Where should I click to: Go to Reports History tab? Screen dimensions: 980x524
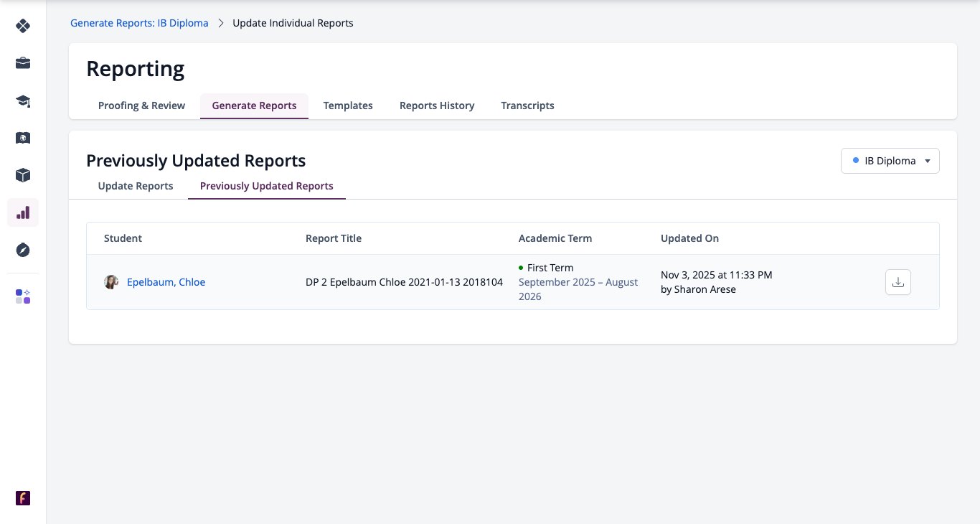click(437, 106)
